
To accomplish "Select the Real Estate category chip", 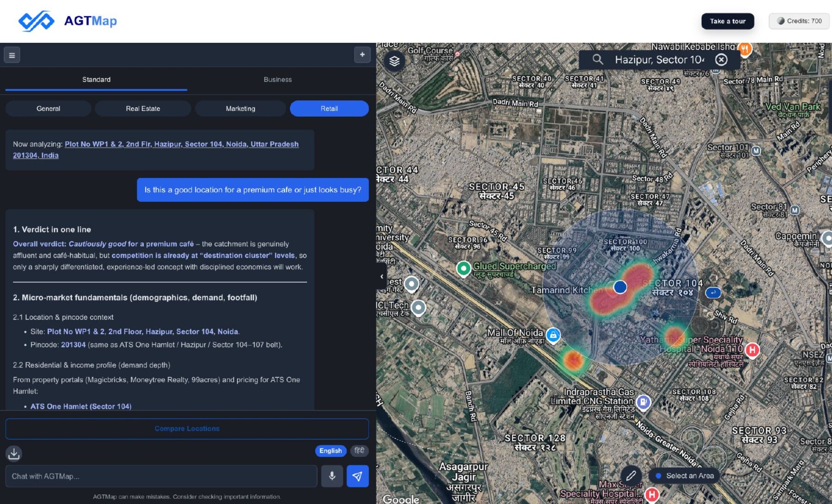I will click(143, 109).
